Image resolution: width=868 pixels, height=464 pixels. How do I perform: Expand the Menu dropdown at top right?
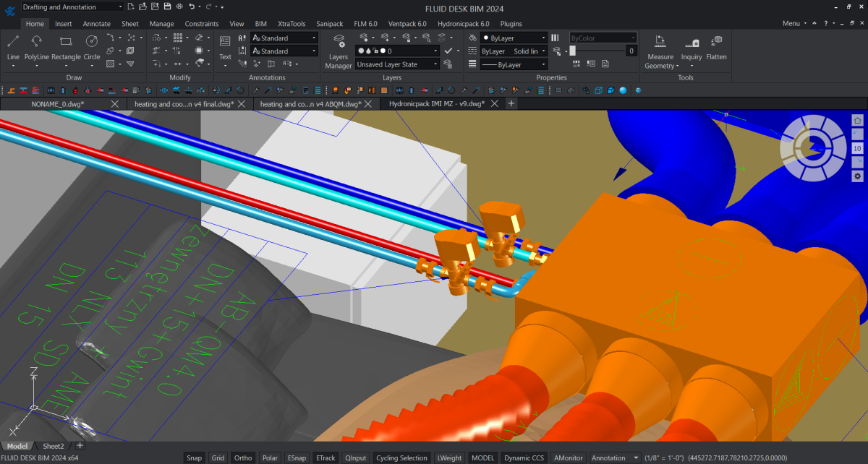794,23
